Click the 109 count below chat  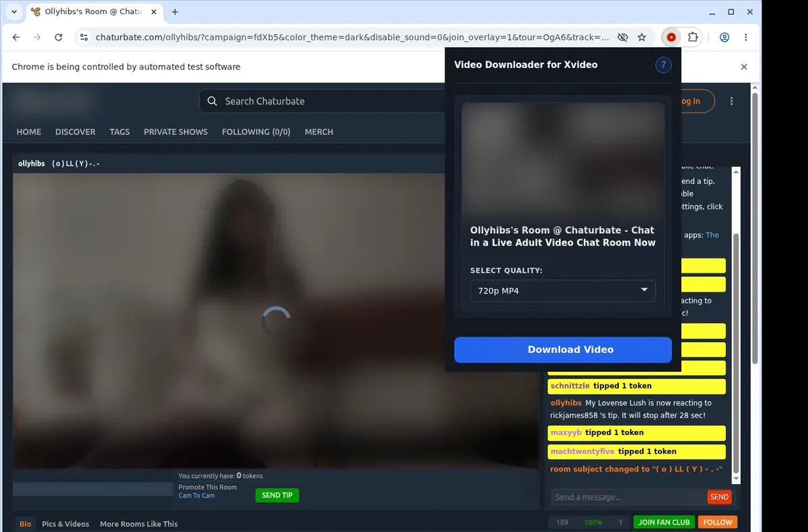point(562,523)
